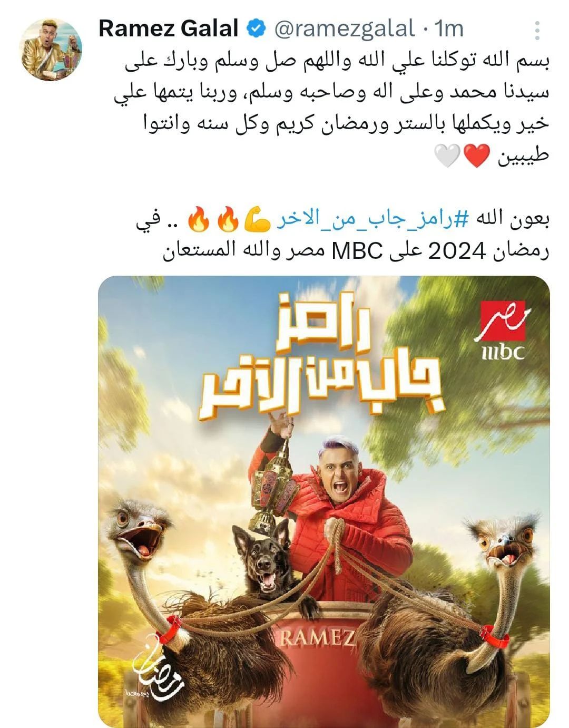Viewport: 569px width, 728px height.
Task: Open Ramez Galal's profile avatar
Action: tap(52, 51)
